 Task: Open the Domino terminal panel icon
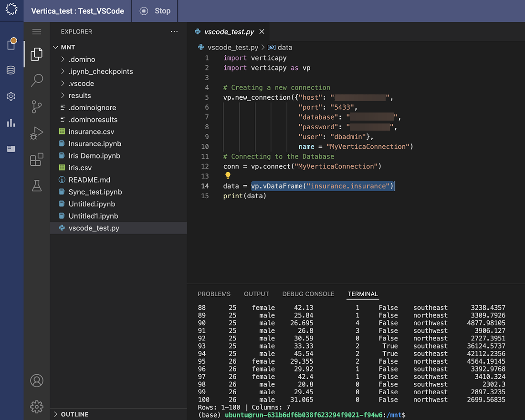(x=10, y=149)
